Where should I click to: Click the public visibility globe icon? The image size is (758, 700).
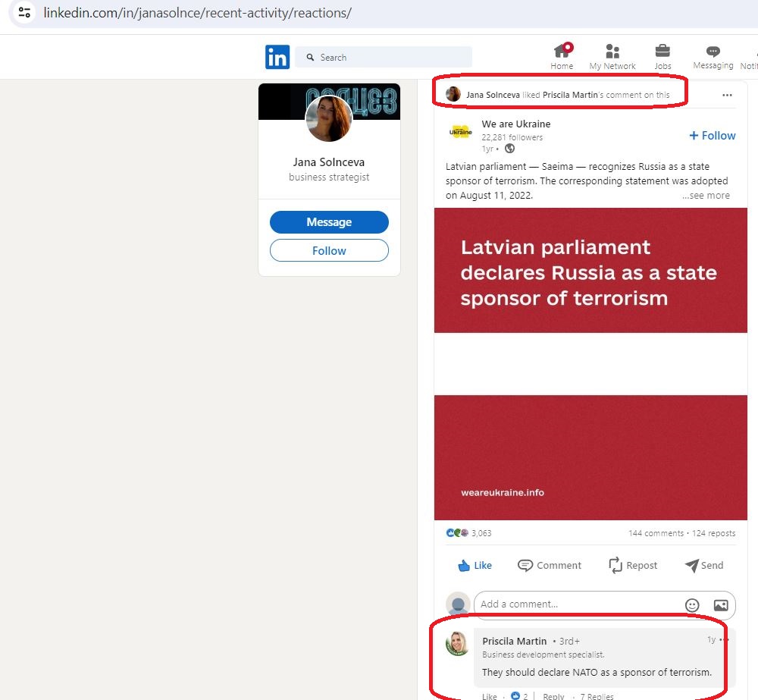[x=509, y=149]
